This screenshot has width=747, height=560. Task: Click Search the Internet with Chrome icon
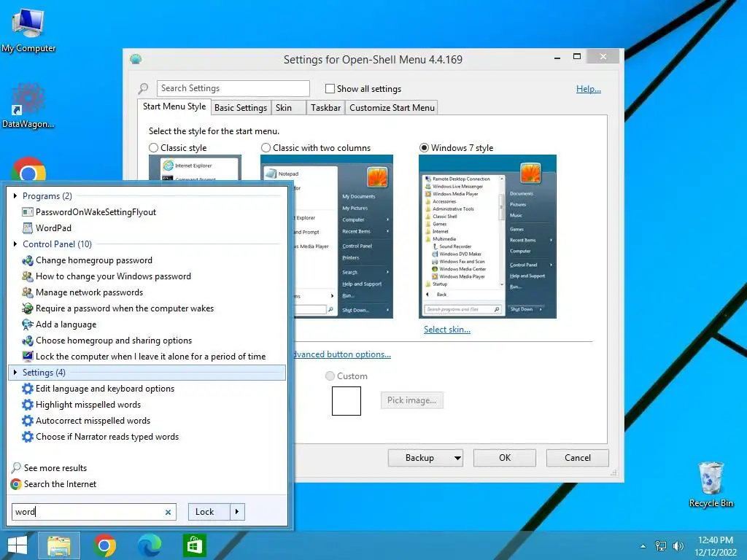pyautogui.click(x=53, y=484)
